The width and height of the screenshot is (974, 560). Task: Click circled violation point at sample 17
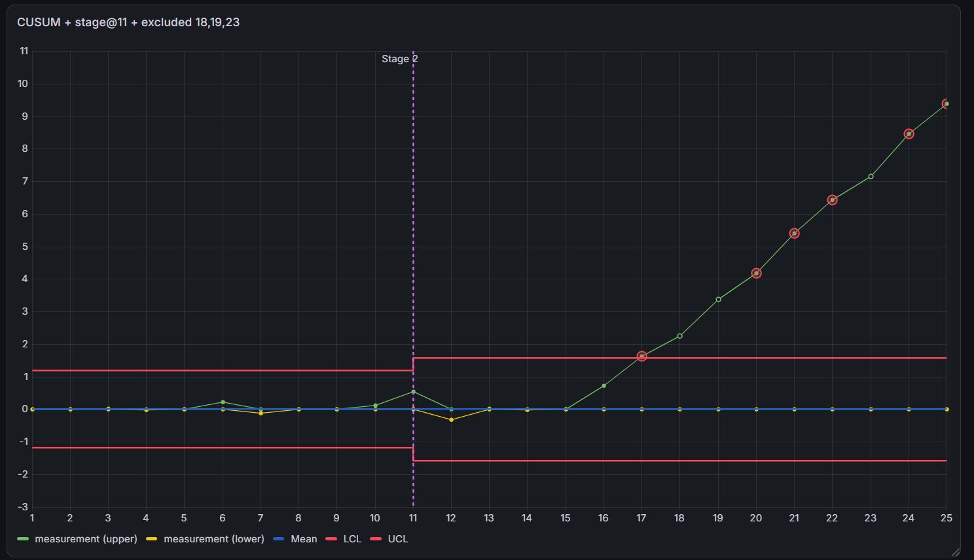641,357
